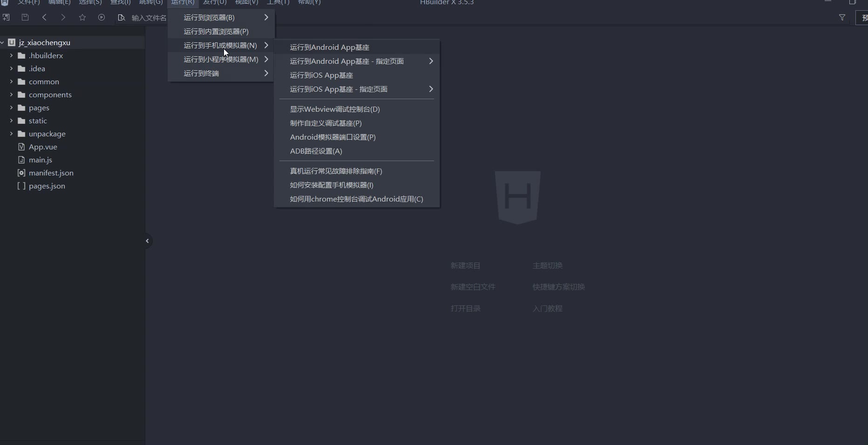Viewport: 868px width, 445px height.
Task: Select 运行到内置浏览器(P)
Action: (221, 31)
